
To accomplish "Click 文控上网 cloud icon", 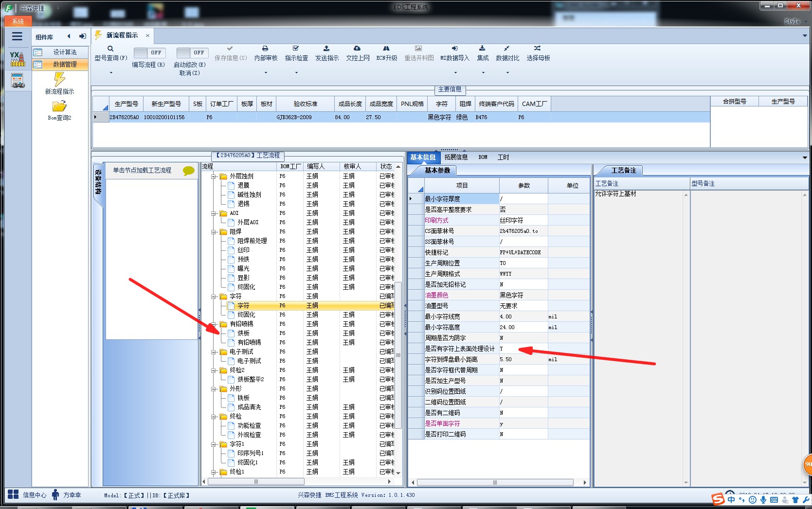I will pos(357,49).
